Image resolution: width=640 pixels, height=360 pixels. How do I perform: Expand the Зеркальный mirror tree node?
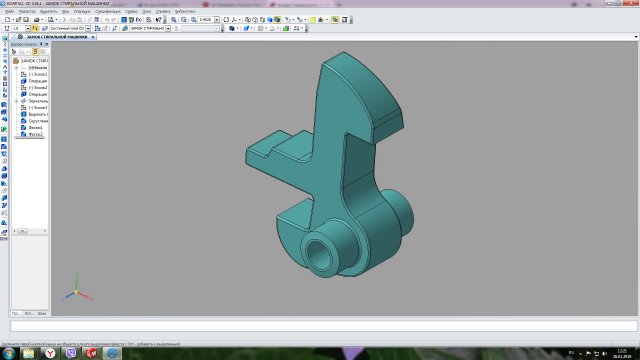[x=16, y=101]
